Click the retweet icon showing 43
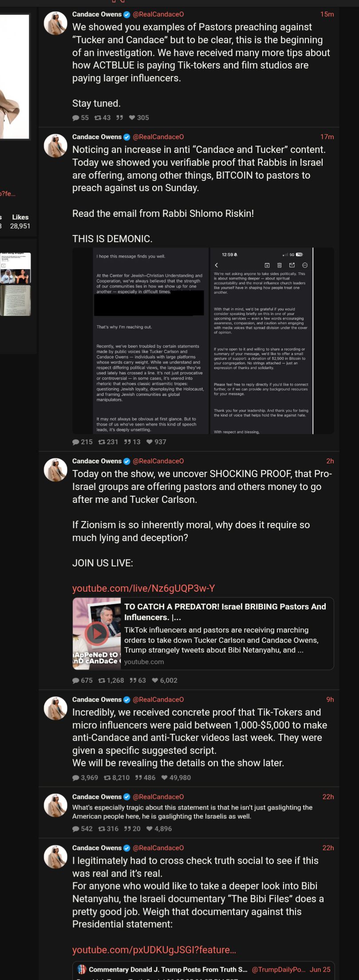This screenshot has height=980, width=359. 98,118
